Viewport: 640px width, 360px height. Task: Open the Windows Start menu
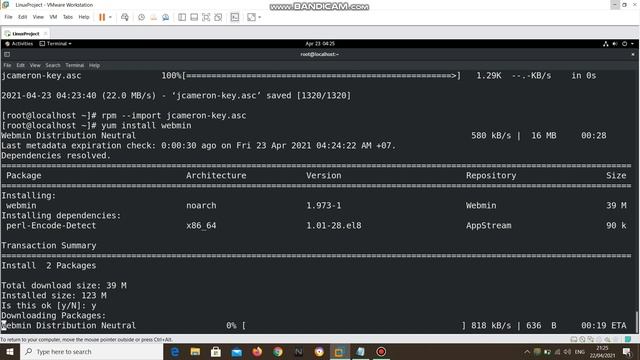pos(10,351)
